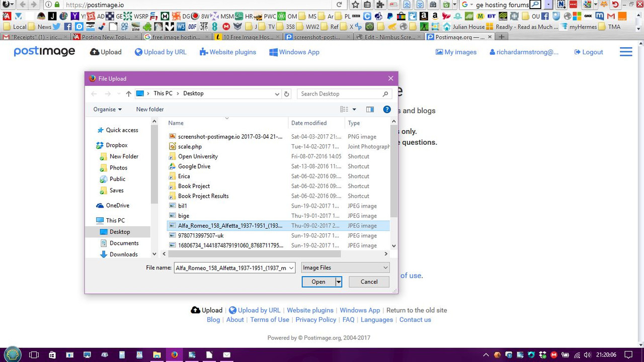Viewport: 644px width, 362px height.
Task: Open a new browser tab with plus button
Action: point(502,37)
